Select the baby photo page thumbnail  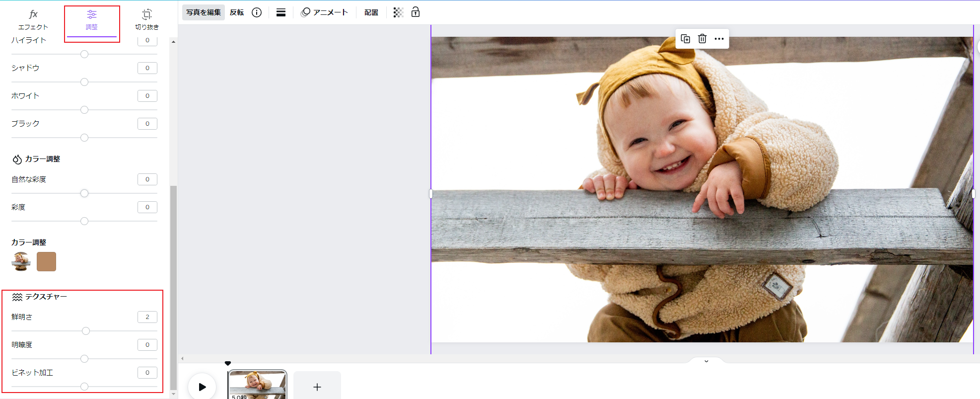click(257, 385)
